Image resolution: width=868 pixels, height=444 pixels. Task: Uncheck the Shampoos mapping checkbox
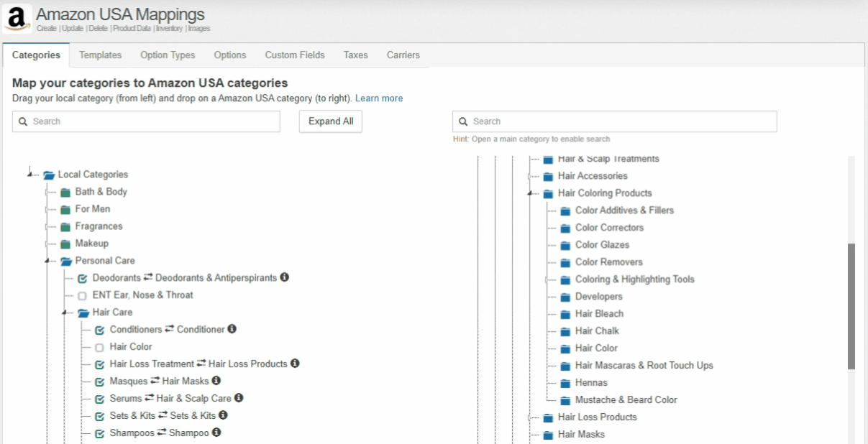(99, 433)
